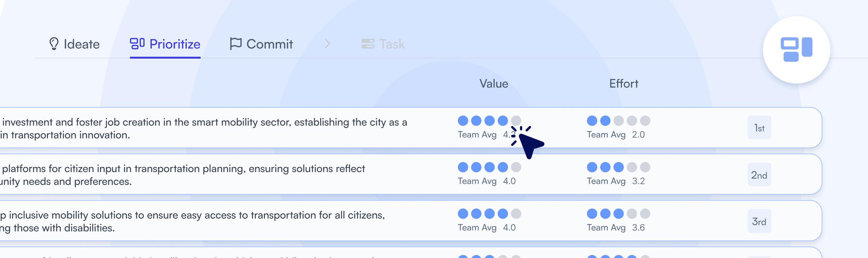Click the 2nd rank badge
Screen dimensions: 868x258
point(760,174)
